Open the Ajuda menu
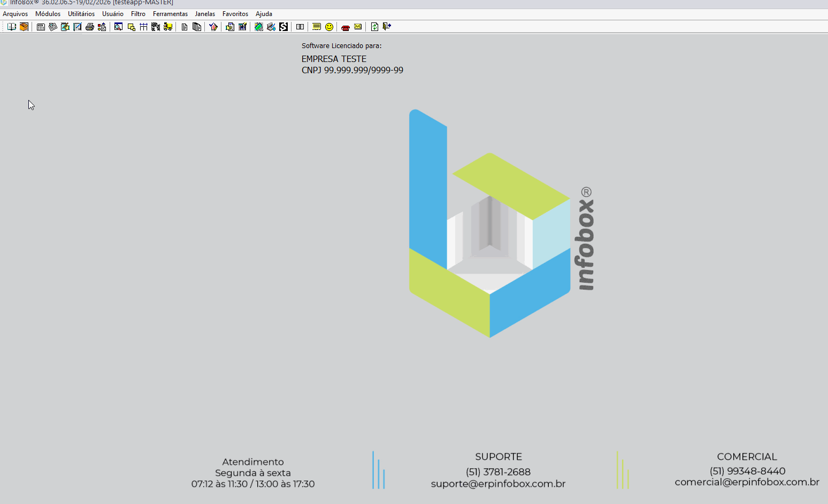This screenshot has height=504, width=828. point(264,14)
